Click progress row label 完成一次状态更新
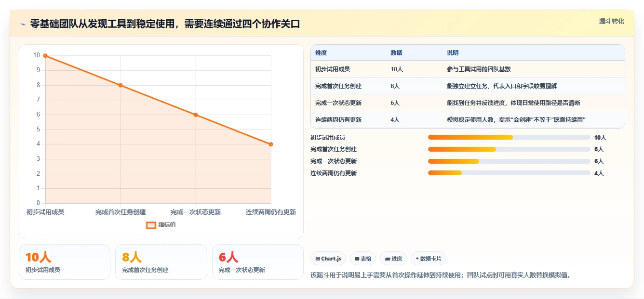 (334, 161)
